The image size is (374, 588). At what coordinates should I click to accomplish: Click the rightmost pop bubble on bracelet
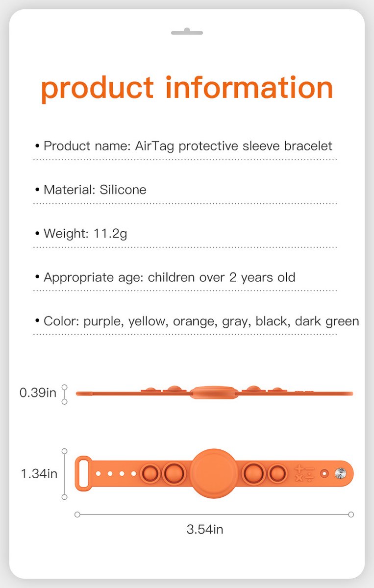click(x=277, y=474)
